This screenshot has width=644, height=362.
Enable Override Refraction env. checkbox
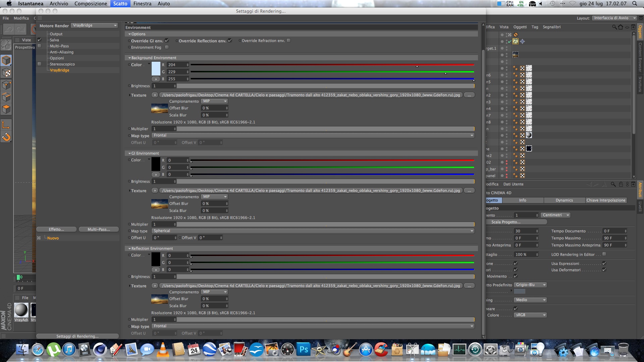tap(288, 41)
